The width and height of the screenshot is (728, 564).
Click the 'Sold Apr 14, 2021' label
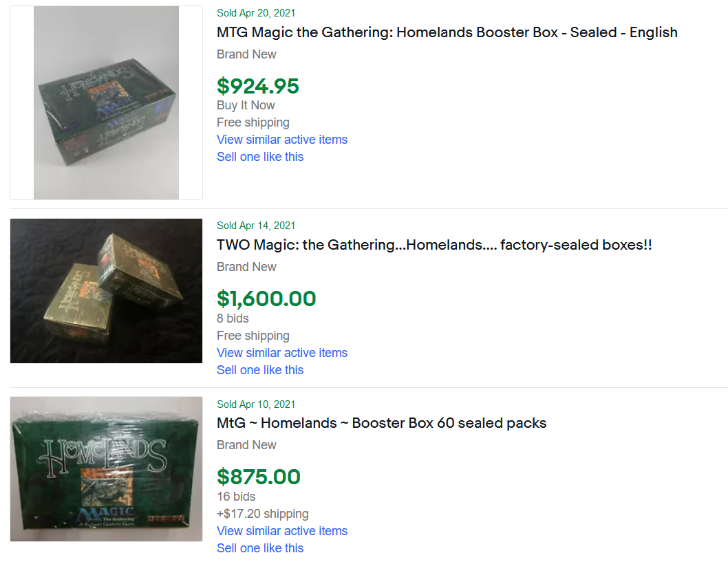pyautogui.click(x=256, y=226)
